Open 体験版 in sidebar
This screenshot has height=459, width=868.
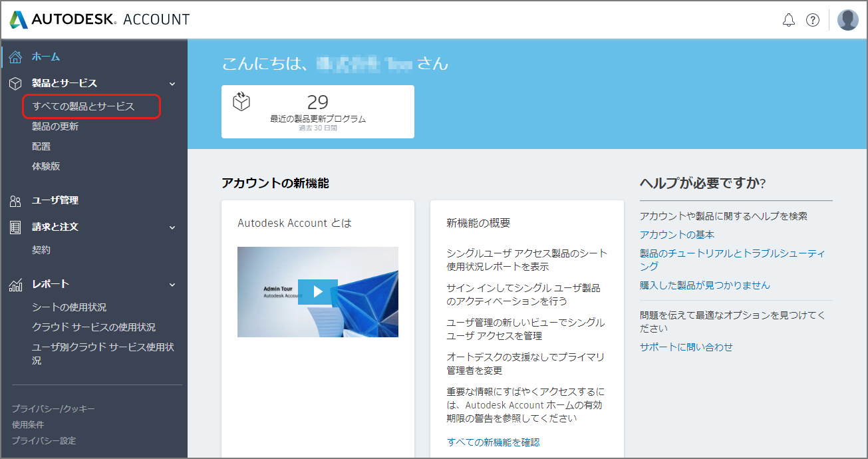tap(46, 166)
